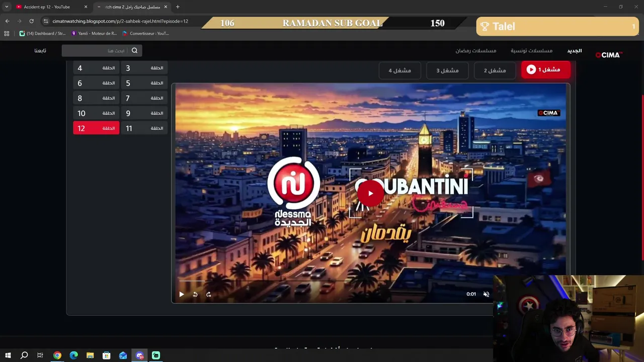The image size is (644, 362).
Task: Open مسلسلات رمضان menu item
Action: (476, 51)
